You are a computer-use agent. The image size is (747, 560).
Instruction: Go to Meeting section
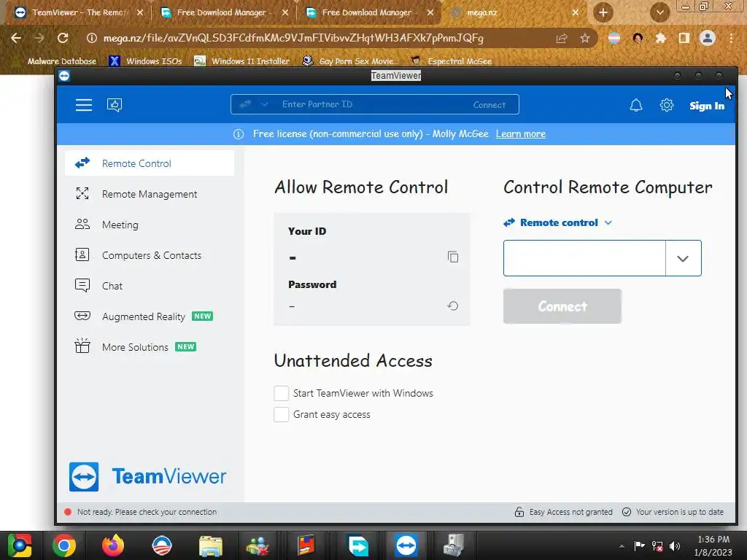[x=150, y=225]
